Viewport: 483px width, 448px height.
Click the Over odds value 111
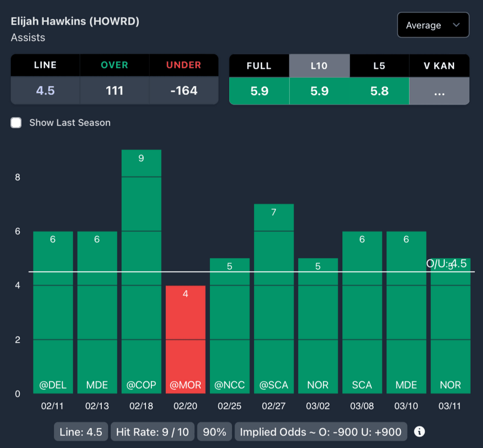pyautogui.click(x=115, y=91)
